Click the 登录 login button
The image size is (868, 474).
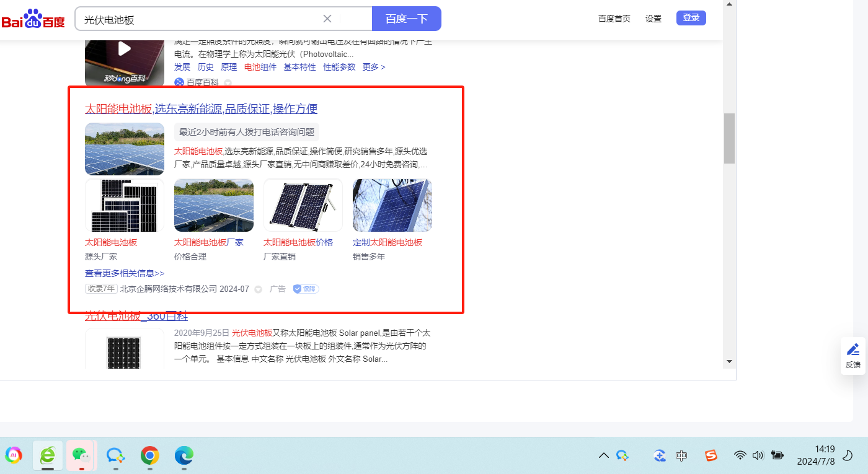pyautogui.click(x=691, y=18)
